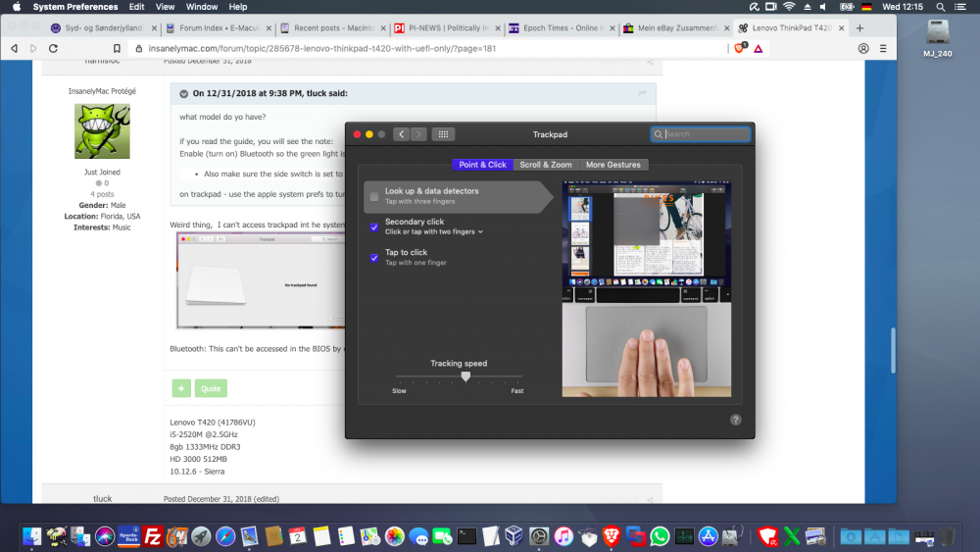The height and width of the screenshot is (552, 980).
Task: Open MJ_240 drive on desktop
Action: [x=938, y=38]
